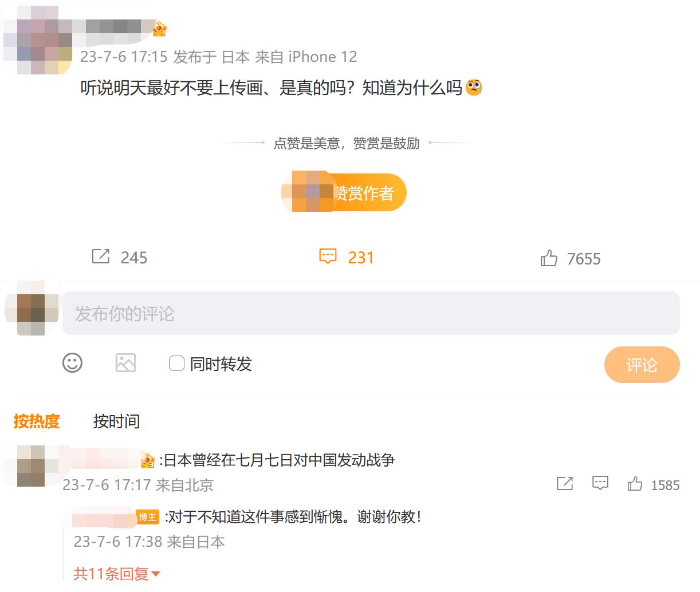Click the 博主 badge on the author's reply
700x592 pixels.
(148, 517)
